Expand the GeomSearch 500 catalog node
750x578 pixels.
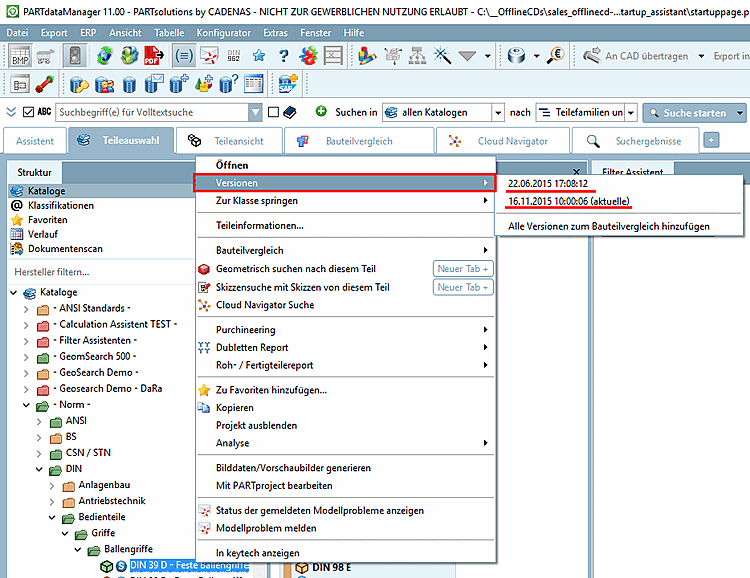click(26, 357)
